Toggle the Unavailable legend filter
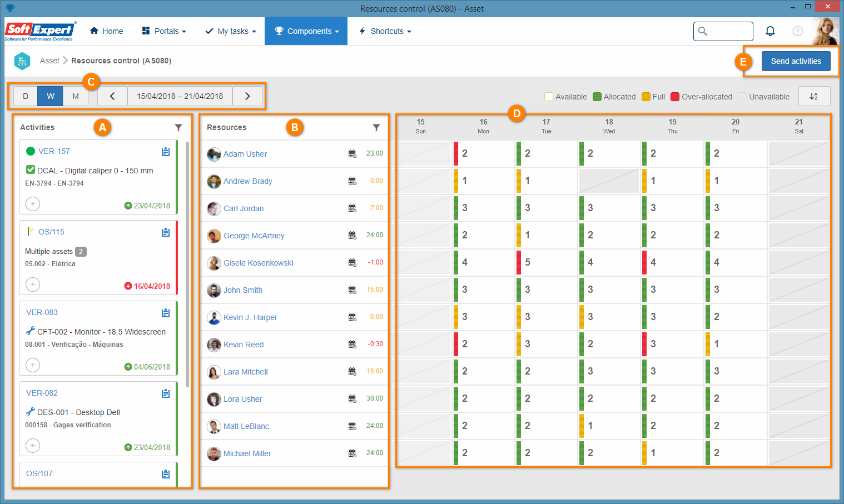The height and width of the screenshot is (504, 844). click(x=764, y=97)
